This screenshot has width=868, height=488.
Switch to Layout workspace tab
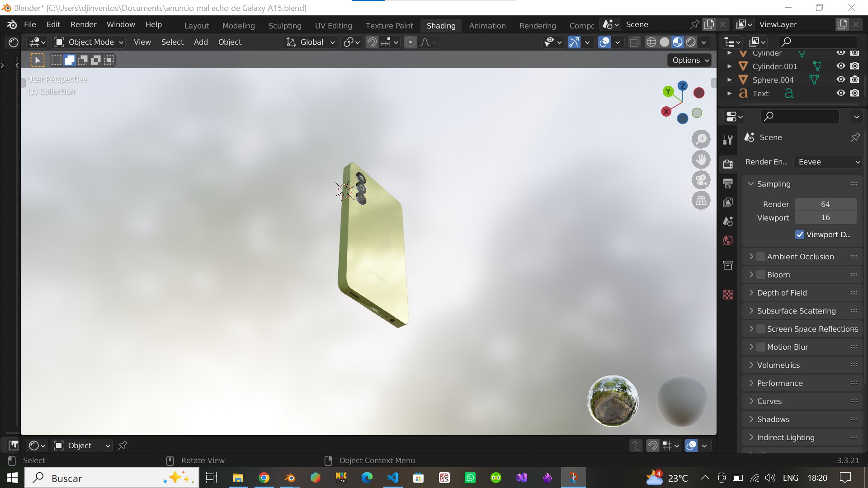[x=197, y=26]
